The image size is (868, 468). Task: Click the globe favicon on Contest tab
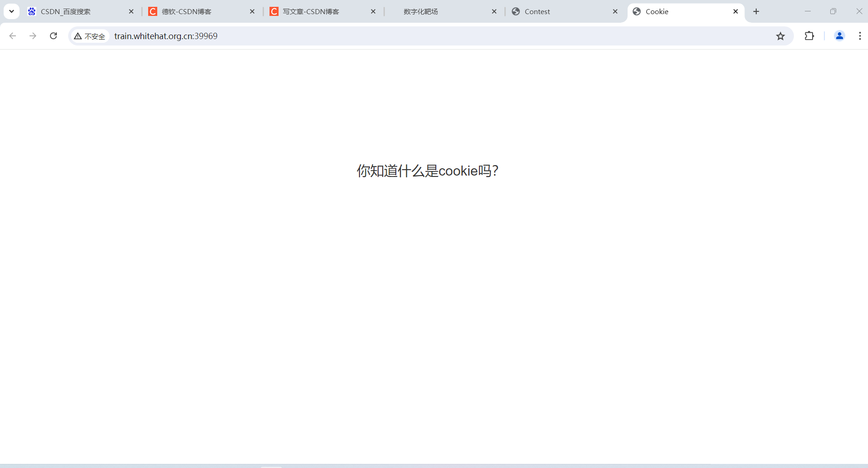516,11
